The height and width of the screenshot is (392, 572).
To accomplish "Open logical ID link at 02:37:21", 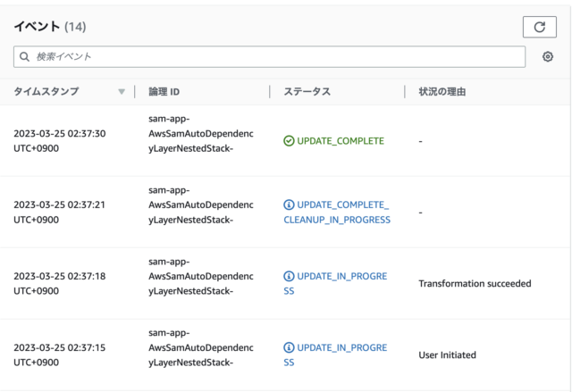I will pos(201,205).
